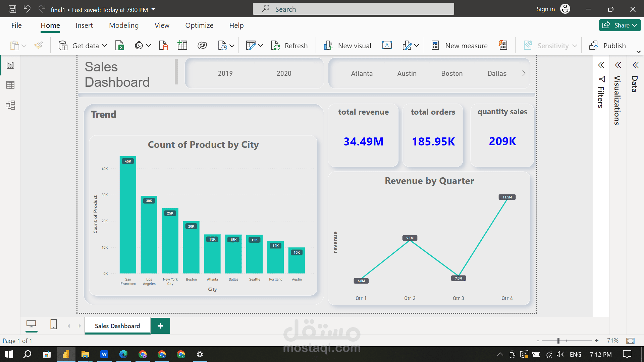The height and width of the screenshot is (362, 644).
Task: Expand the Recent sources dropdown arrow
Action: coord(232,46)
